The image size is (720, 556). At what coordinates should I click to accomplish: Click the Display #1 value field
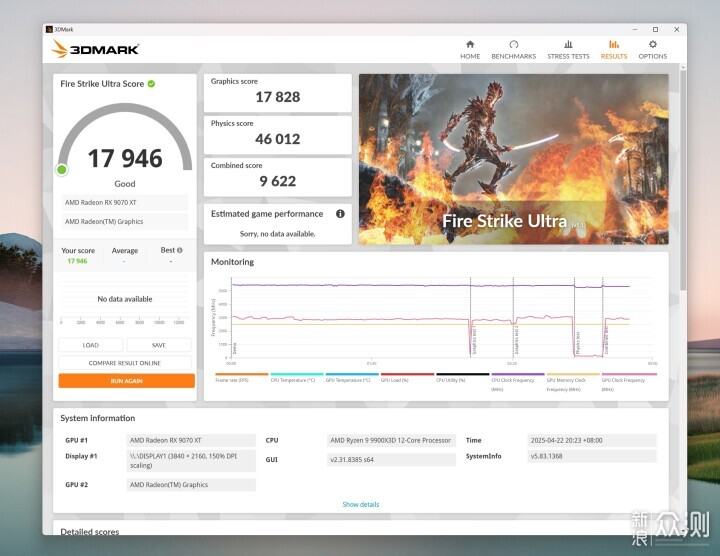(191, 461)
